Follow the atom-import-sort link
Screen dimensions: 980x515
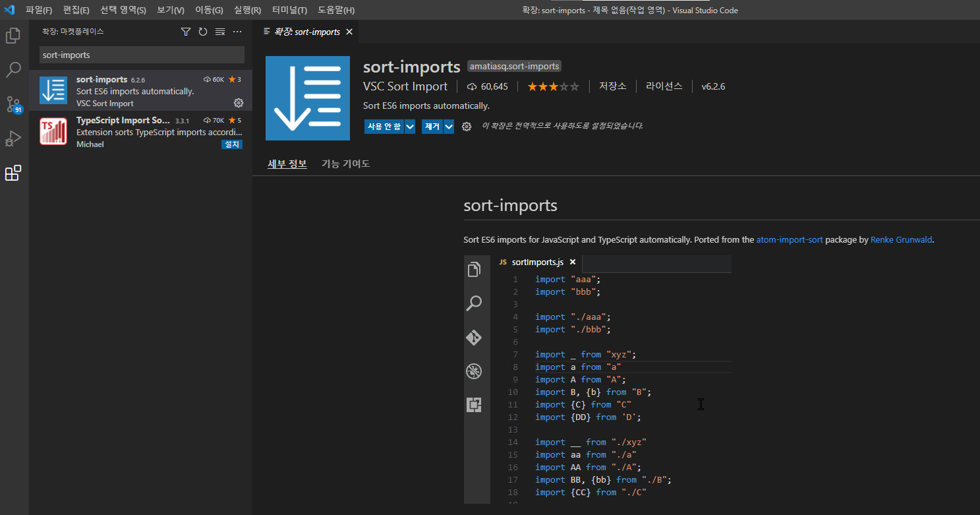[x=790, y=240]
